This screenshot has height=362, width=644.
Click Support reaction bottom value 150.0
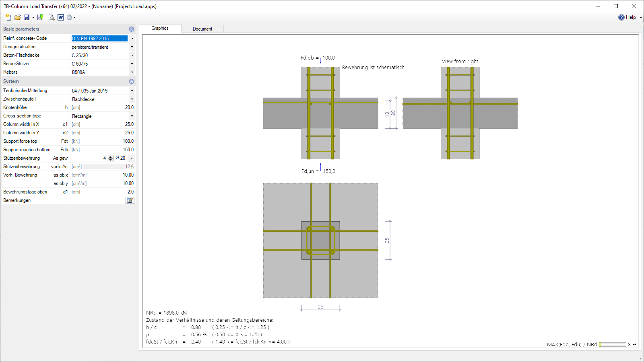click(x=103, y=150)
